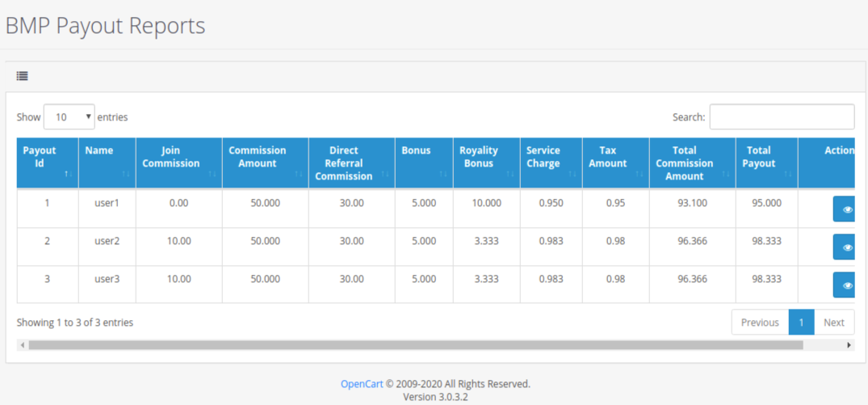Focus the Search input field

(781, 117)
